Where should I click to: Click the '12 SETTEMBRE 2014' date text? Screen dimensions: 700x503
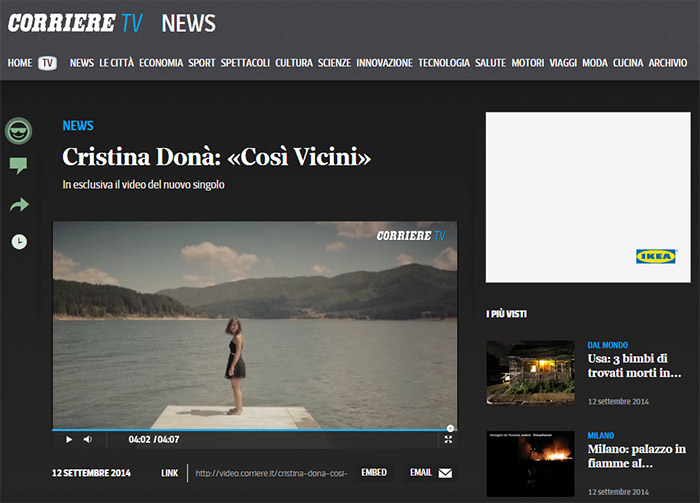(x=91, y=473)
